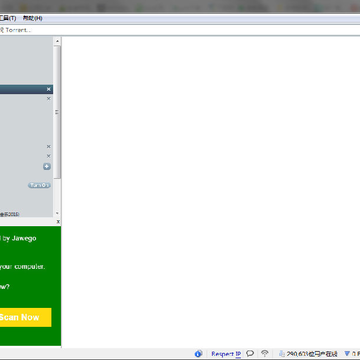Close the sidebar entry just below the highlighted row
The image size is (360, 360).
[x=48, y=98]
